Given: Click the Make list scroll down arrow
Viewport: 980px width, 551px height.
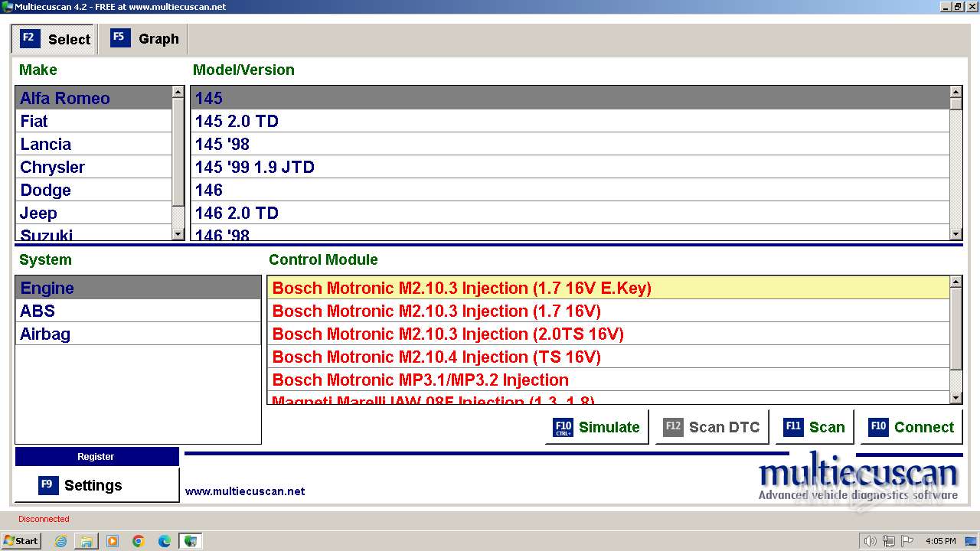Looking at the screenshot, I should 178,234.
